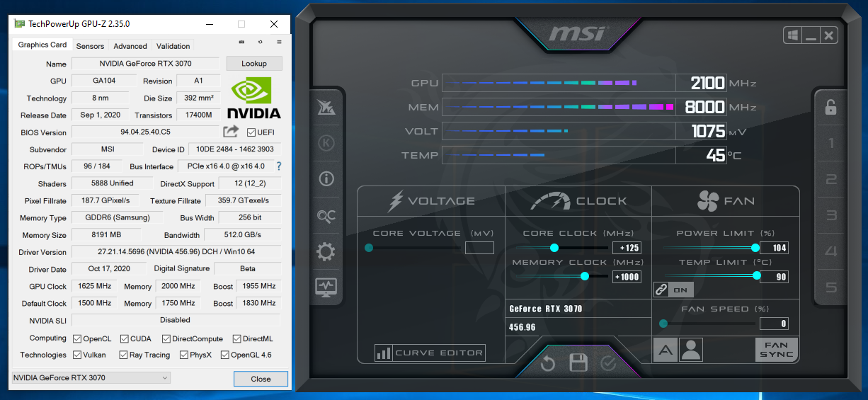Image resolution: width=868 pixels, height=400 pixels.
Task: Click the Lookup button
Action: [x=254, y=64]
